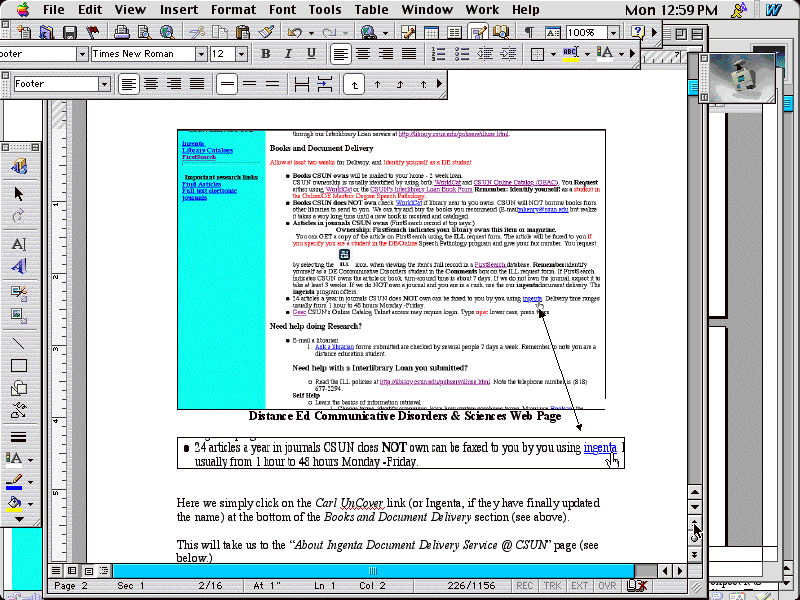Open the File menu
Image resolution: width=800 pixels, height=600 pixels.
point(54,10)
